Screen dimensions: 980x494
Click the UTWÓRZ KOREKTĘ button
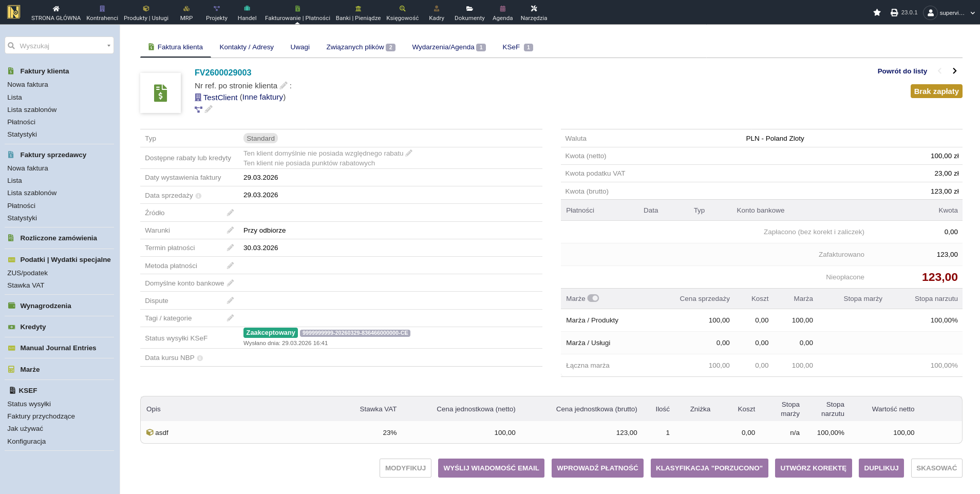[813, 468]
